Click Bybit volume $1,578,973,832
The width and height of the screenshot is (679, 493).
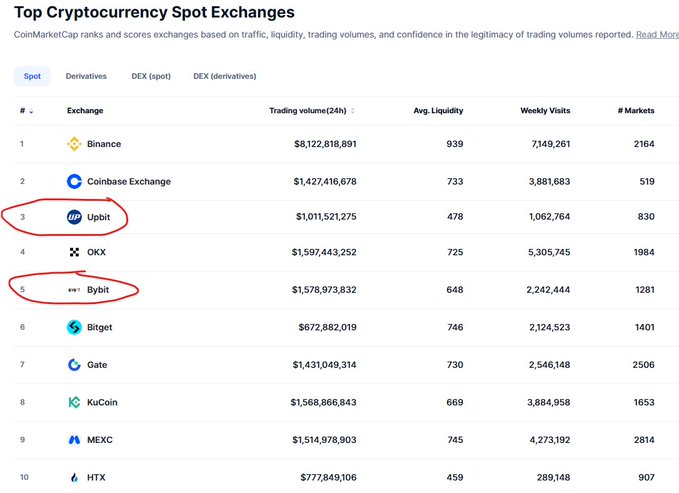click(324, 290)
